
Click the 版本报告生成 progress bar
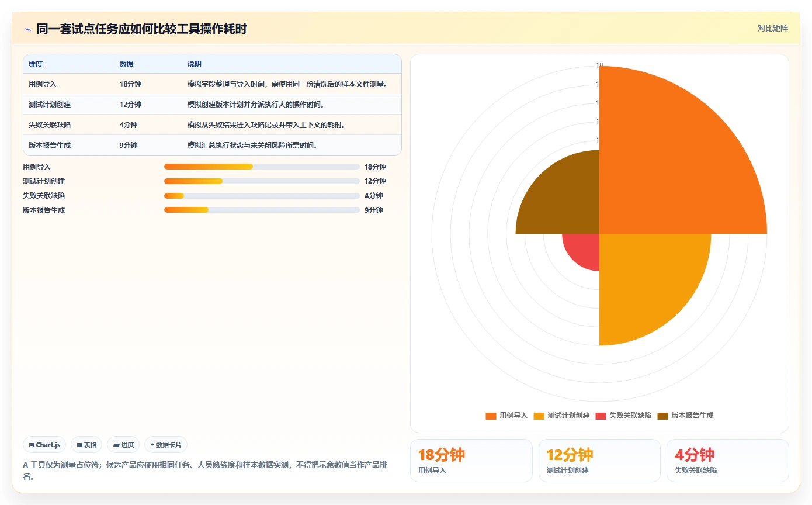[x=262, y=210]
